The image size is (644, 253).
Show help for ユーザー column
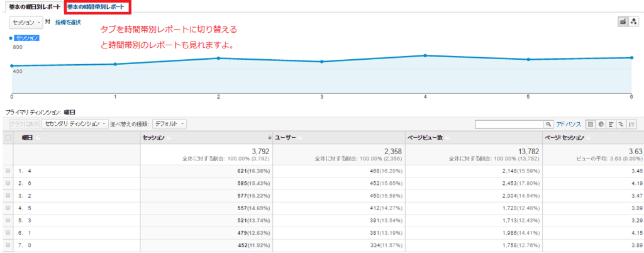(300, 138)
